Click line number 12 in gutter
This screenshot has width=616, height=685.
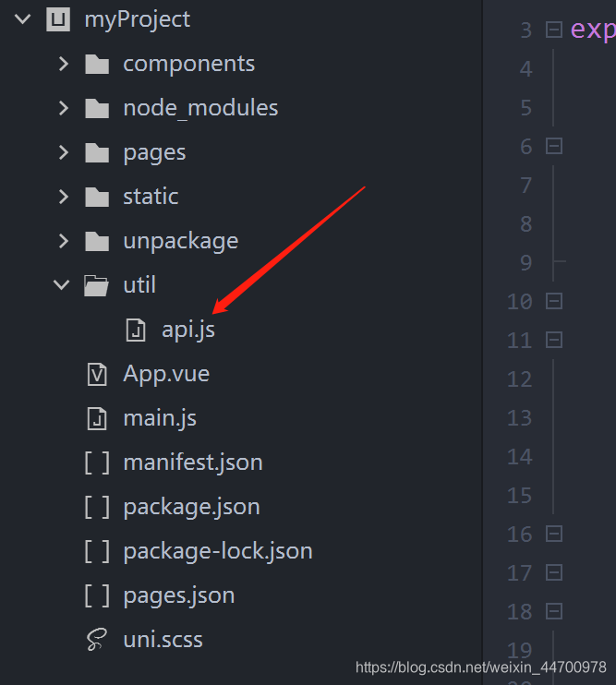tap(519, 379)
